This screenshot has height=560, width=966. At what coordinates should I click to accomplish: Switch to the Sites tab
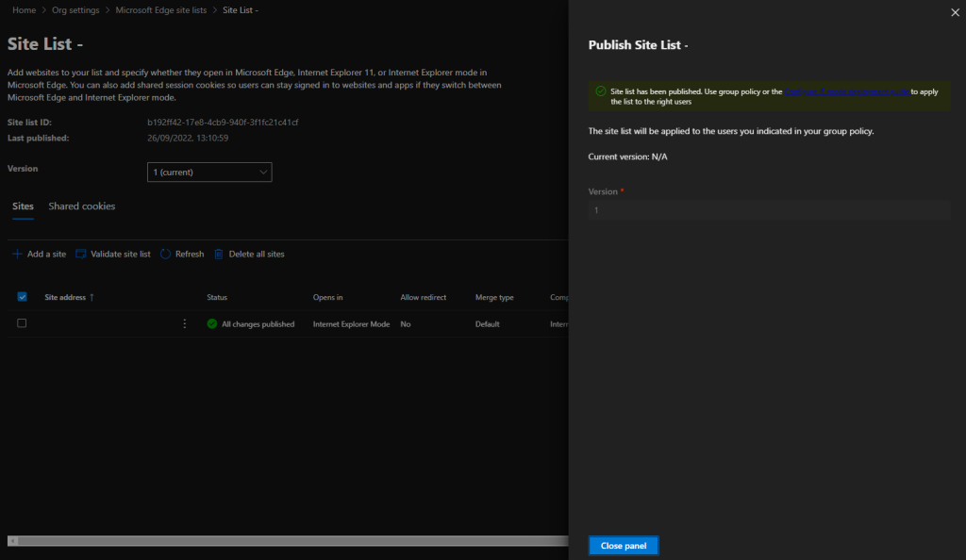coord(23,206)
